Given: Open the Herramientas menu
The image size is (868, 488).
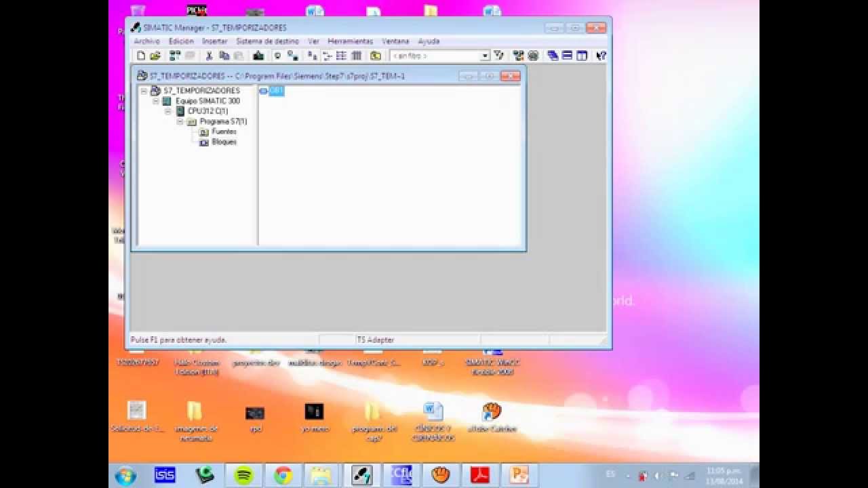Looking at the screenshot, I should 350,41.
